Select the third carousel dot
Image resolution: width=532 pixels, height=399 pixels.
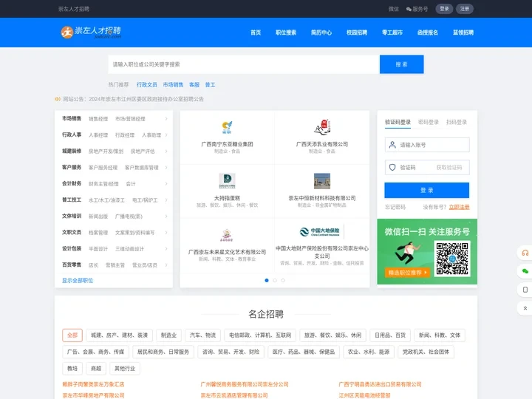[283, 280]
